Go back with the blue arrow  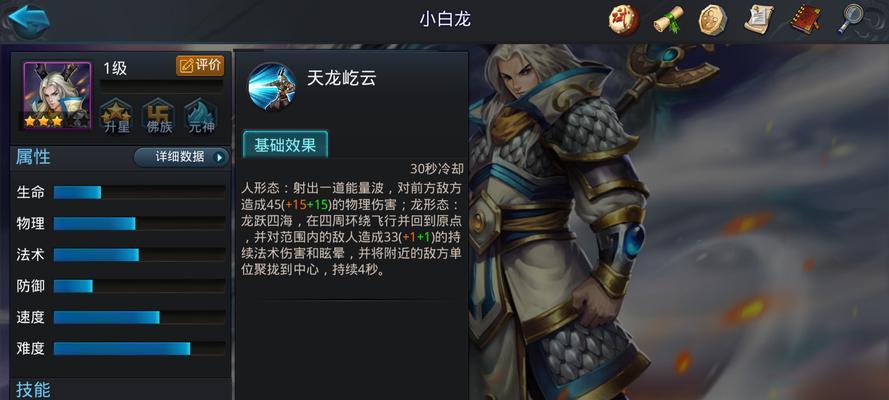[x=29, y=19]
